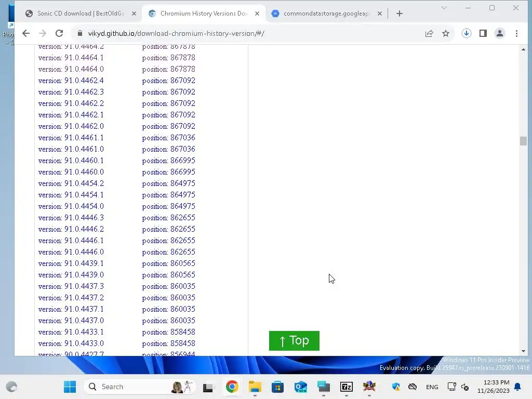The image size is (532, 399).
Task: Select version 91.0.4454.0 entry
Action: (x=71, y=206)
